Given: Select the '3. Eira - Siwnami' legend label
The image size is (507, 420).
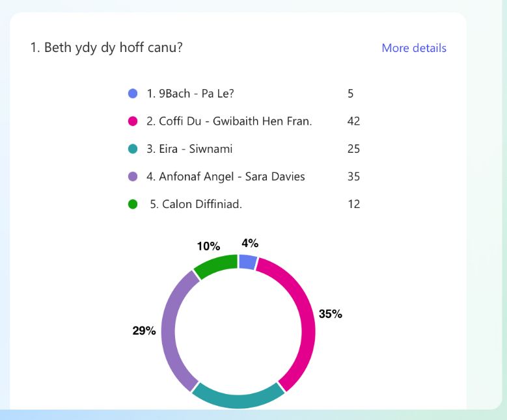Looking at the screenshot, I should (189, 149).
